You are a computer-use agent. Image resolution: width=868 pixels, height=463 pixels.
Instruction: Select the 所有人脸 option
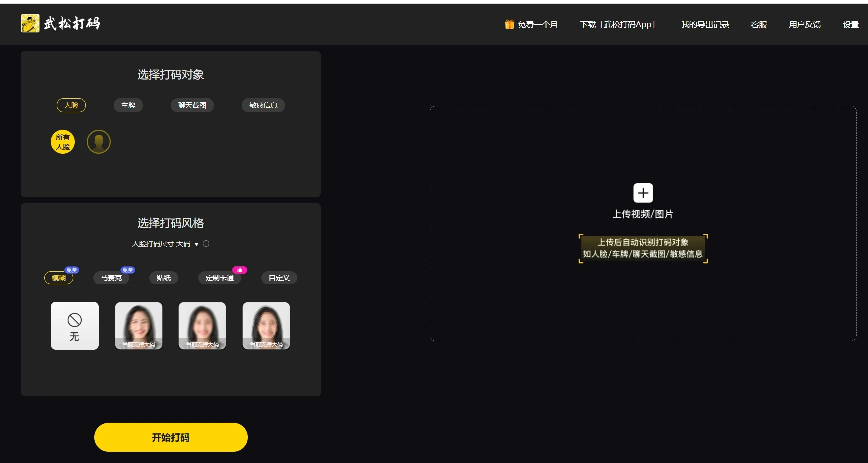(x=63, y=142)
